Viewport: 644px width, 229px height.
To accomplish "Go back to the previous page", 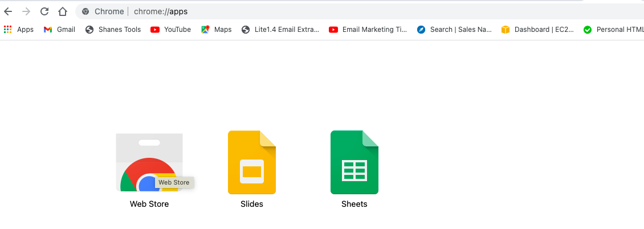I will click(8, 11).
